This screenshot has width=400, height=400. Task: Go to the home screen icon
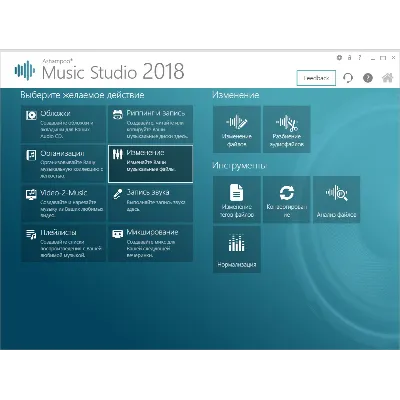pyautogui.click(x=387, y=78)
